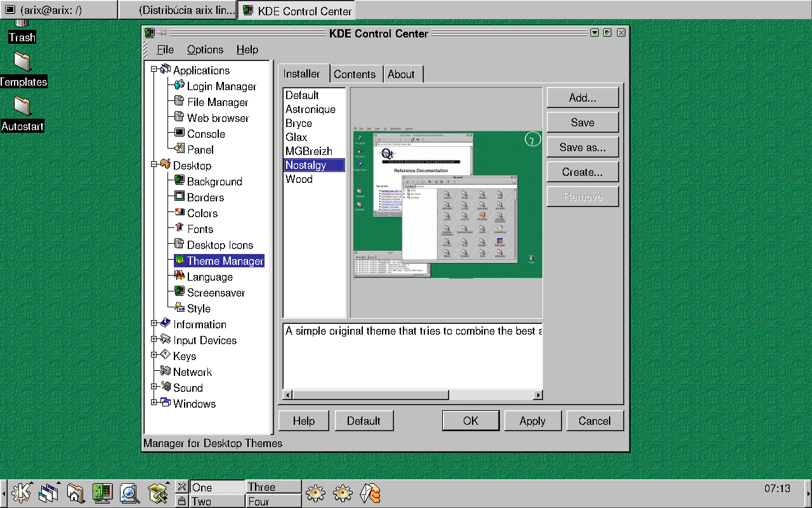Click the Save as... button

click(x=582, y=147)
